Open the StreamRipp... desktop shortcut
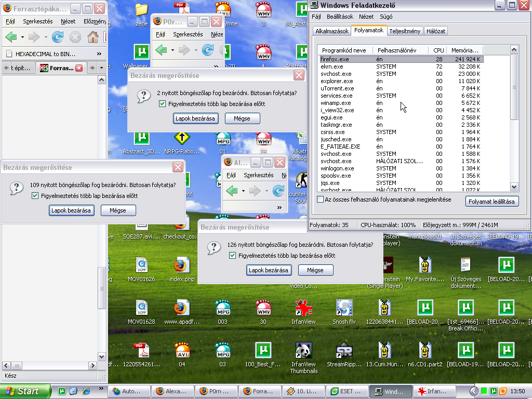Image resolution: width=532 pixels, height=399 pixels. (344, 355)
